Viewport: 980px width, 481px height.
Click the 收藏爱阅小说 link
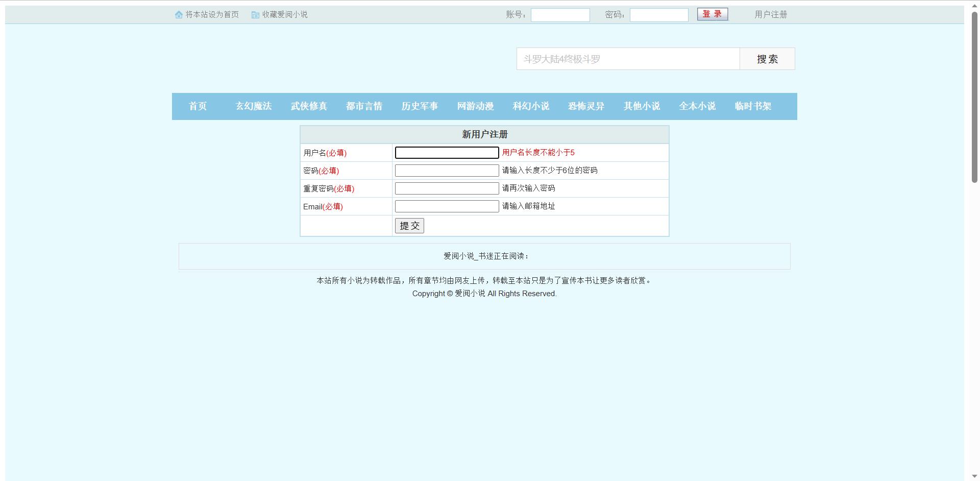[285, 15]
